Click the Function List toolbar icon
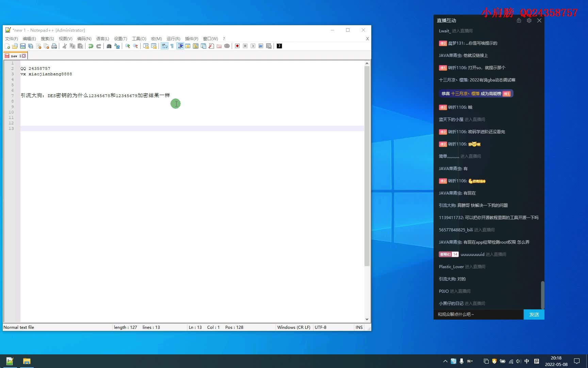588x368 pixels. tap(211, 46)
